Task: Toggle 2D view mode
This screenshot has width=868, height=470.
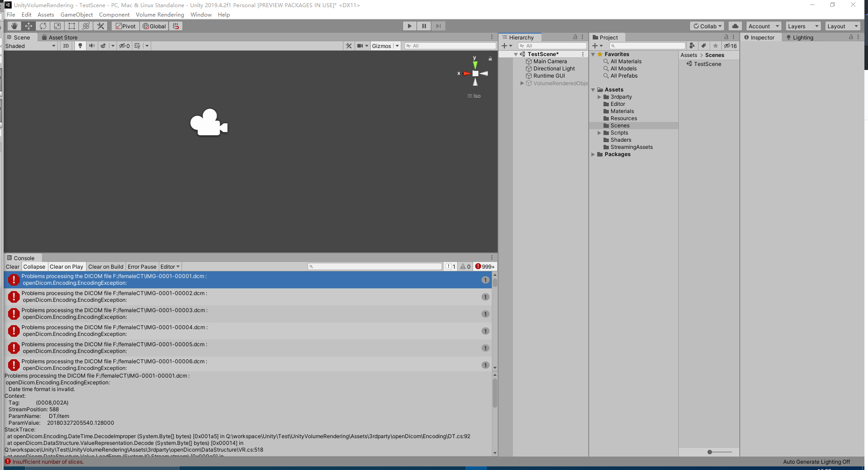Action: (65, 45)
